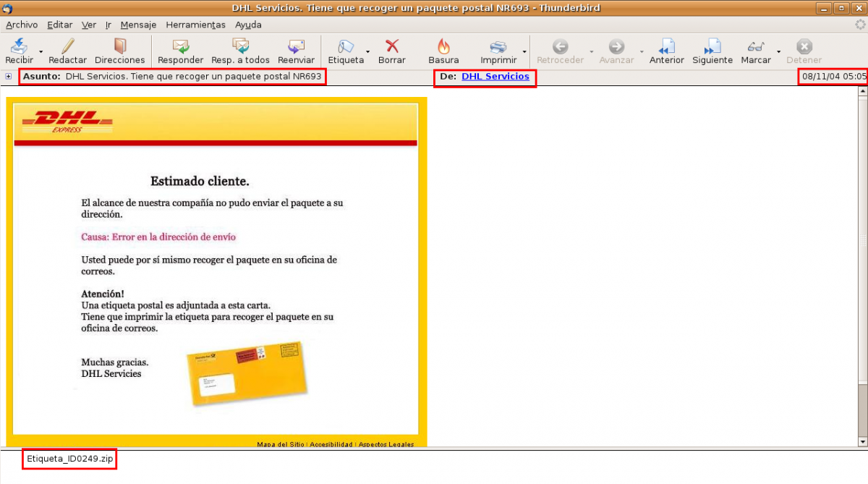Open the Herramientas menu
This screenshot has width=868, height=484.
(195, 25)
